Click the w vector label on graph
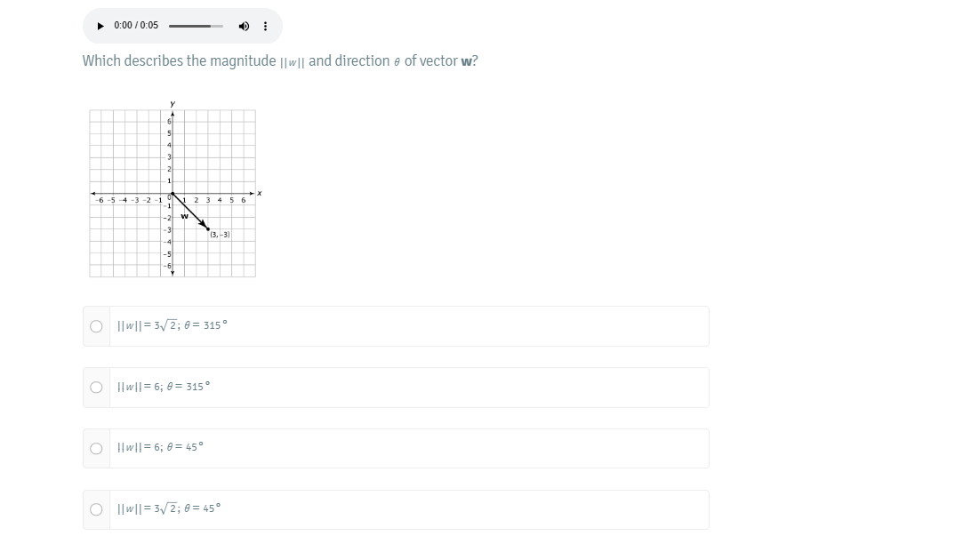This screenshot has width=971, height=560. [185, 216]
